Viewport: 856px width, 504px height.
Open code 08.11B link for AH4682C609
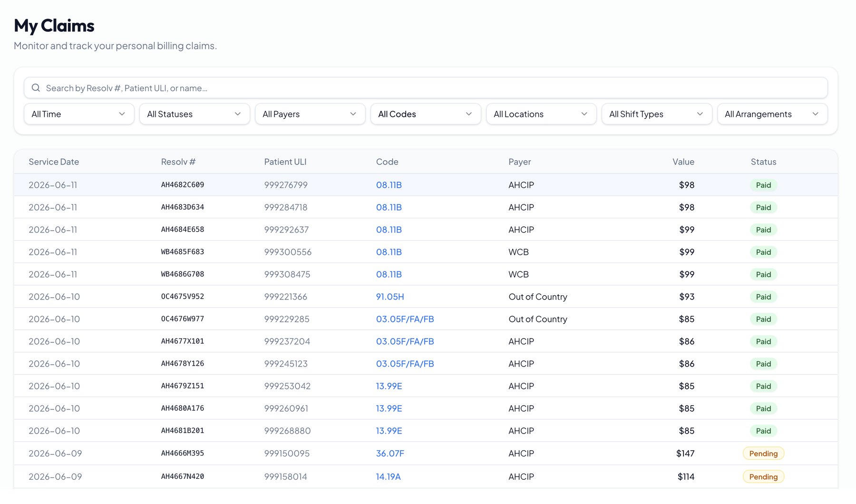point(389,185)
